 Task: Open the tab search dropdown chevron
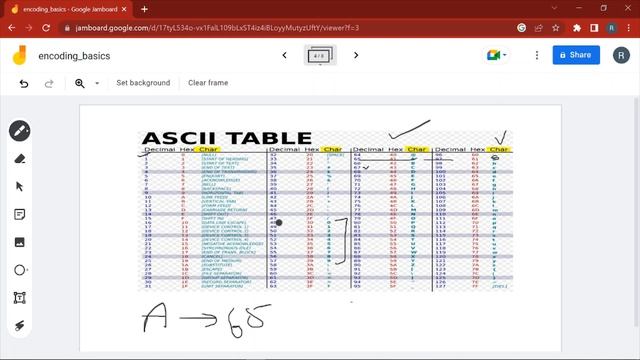554,8
